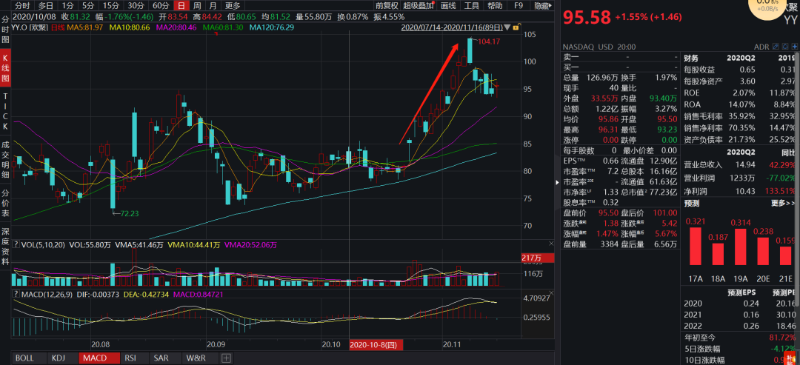Open 更多>> forecast link
800x365 pixels.
782,203
